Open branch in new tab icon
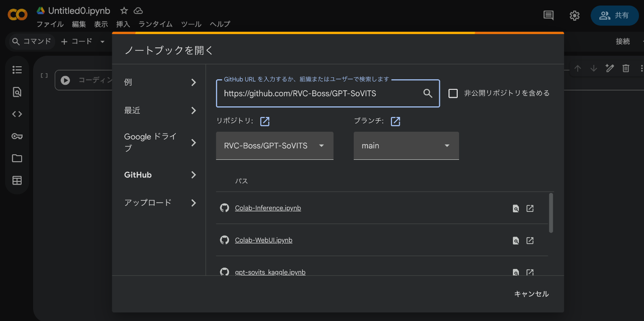Image resolution: width=644 pixels, height=321 pixels. tap(396, 121)
